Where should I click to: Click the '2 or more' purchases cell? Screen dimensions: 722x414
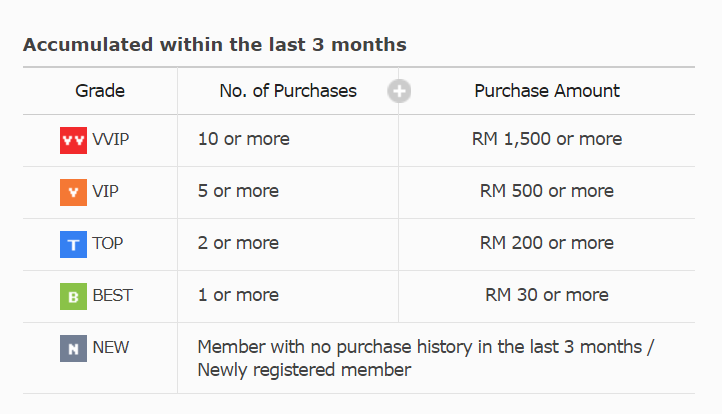pos(239,243)
